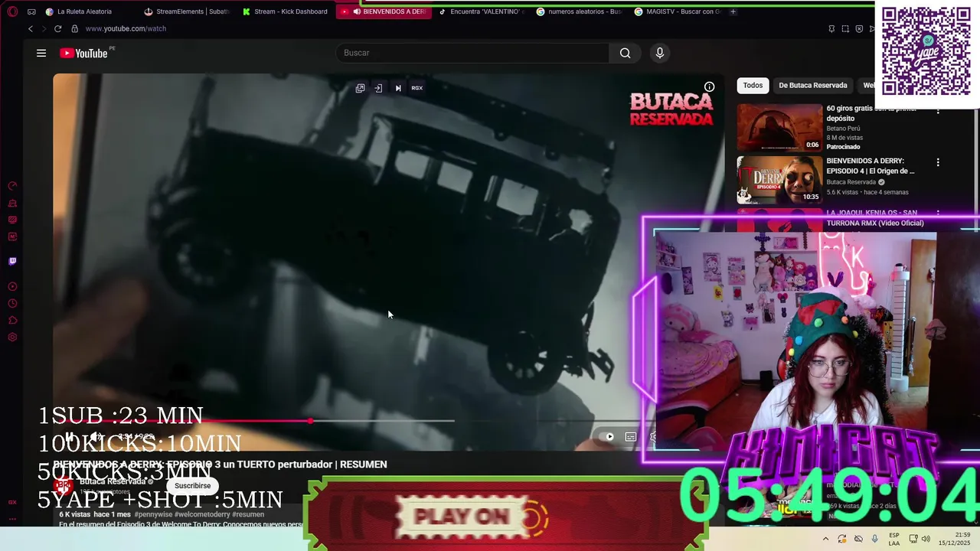Click inside the Buscar search field
The image size is (980, 551).
pyautogui.click(x=472, y=53)
